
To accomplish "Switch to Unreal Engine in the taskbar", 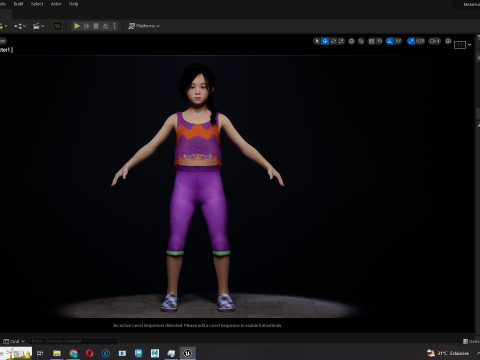I will pyautogui.click(x=188, y=353).
